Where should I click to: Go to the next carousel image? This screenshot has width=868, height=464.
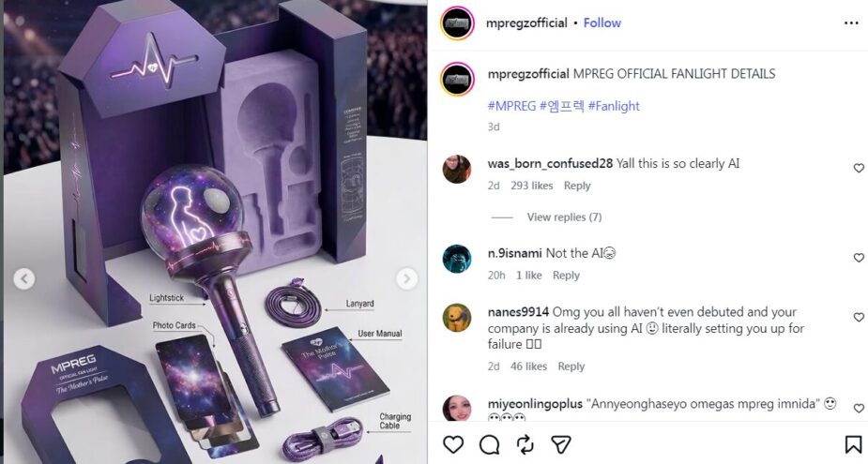pyautogui.click(x=407, y=278)
